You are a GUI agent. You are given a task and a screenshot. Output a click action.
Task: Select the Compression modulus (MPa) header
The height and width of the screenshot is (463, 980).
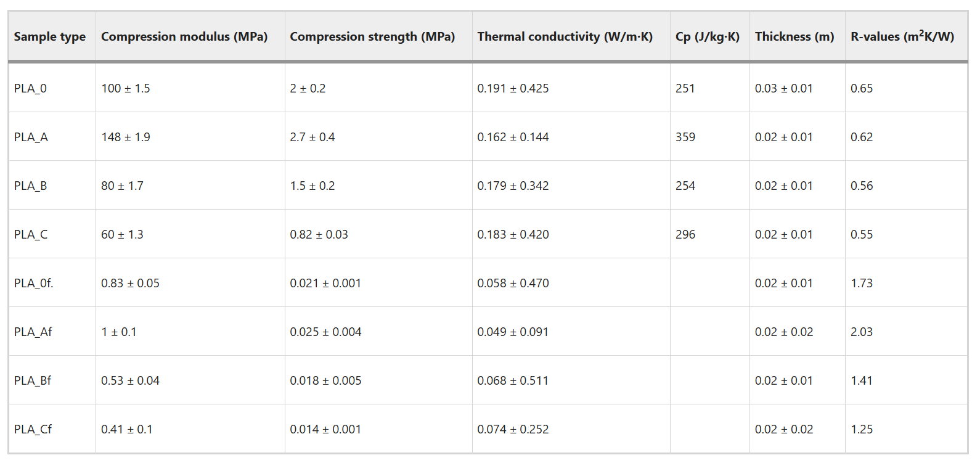[184, 37]
